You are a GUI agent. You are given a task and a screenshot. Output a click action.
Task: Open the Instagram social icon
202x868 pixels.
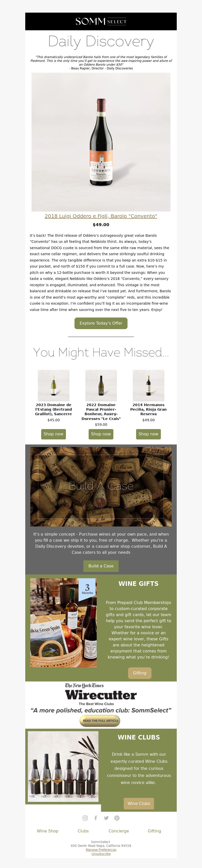click(85, 818)
